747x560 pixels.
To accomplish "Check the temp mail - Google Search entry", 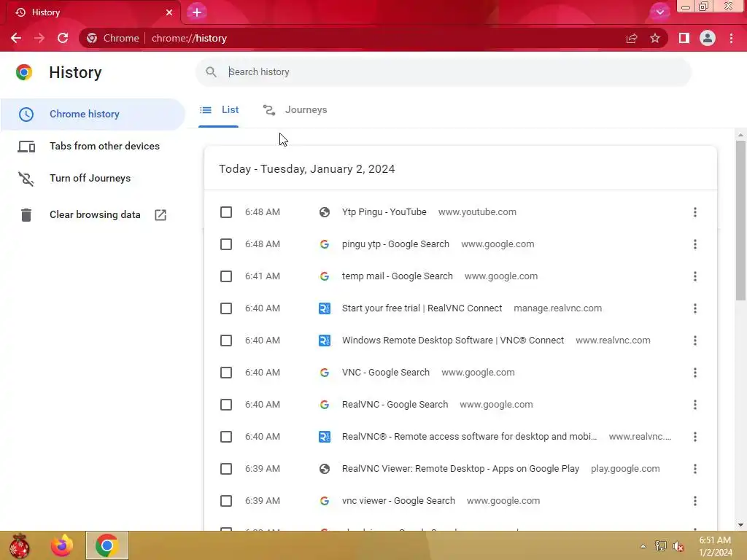I will pos(226,276).
